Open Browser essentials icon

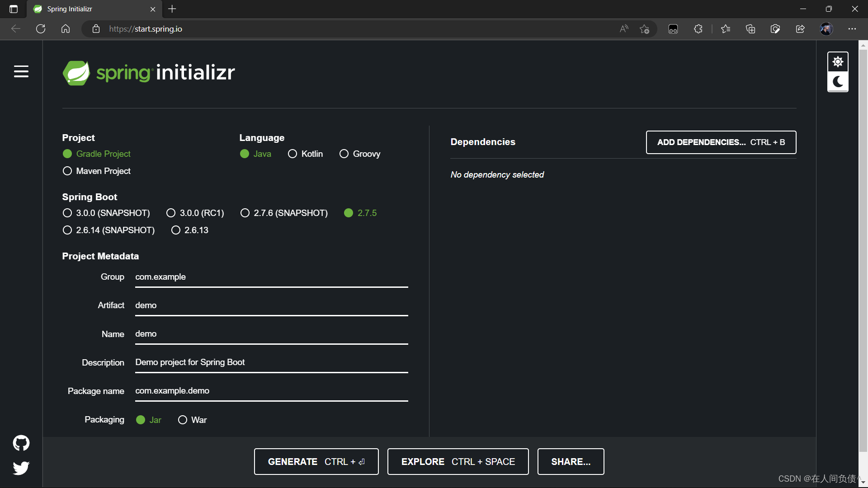pos(775,29)
